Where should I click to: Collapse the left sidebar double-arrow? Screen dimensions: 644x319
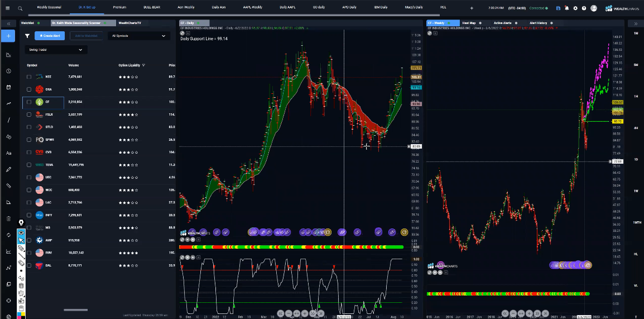[x=8, y=23]
